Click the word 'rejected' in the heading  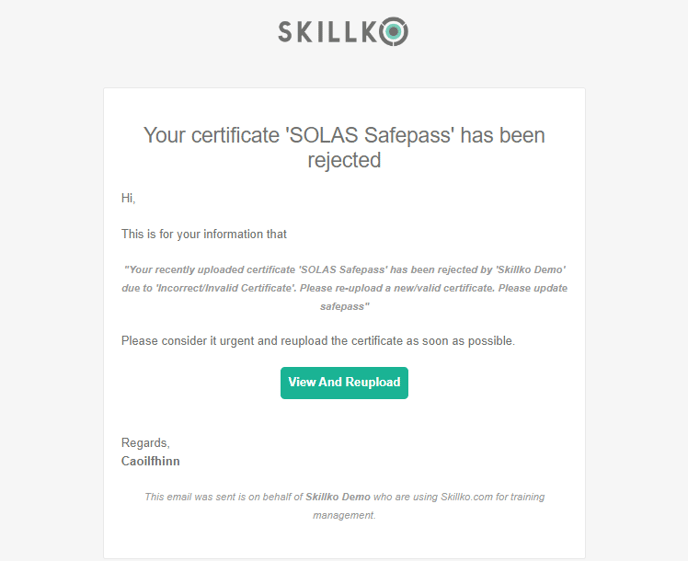click(344, 160)
